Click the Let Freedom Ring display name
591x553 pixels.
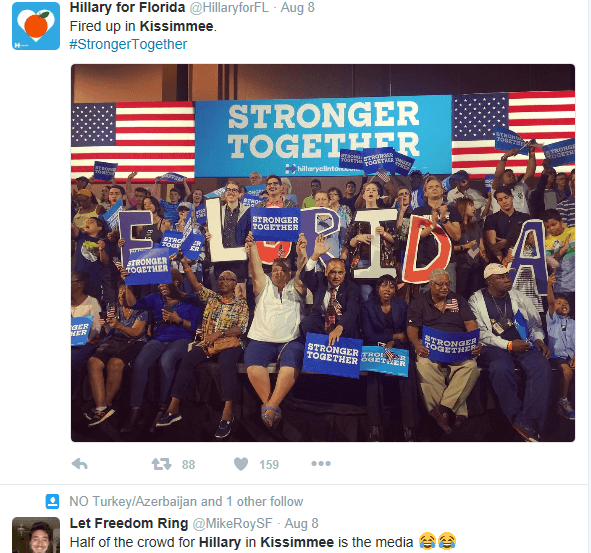[x=129, y=523]
